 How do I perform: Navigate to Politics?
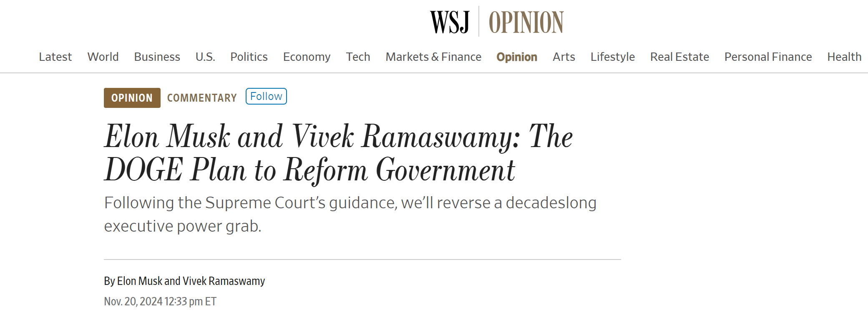(x=249, y=57)
